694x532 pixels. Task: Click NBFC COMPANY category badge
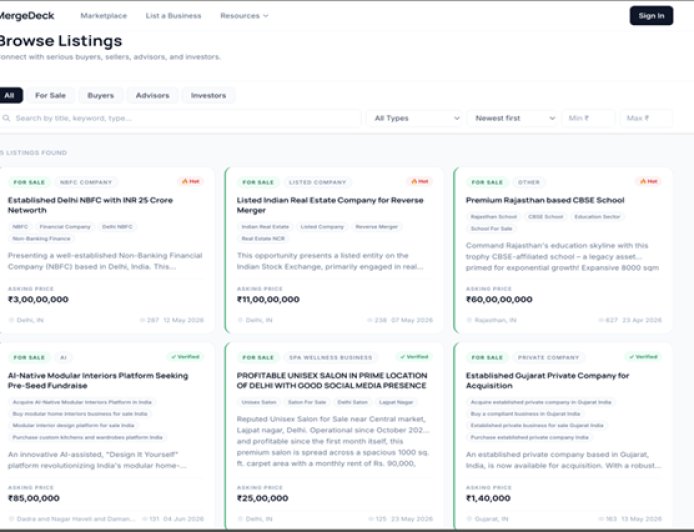pyautogui.click(x=86, y=182)
